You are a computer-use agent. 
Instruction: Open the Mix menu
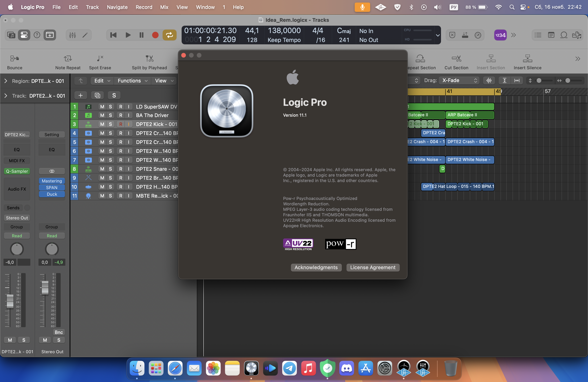[164, 7]
